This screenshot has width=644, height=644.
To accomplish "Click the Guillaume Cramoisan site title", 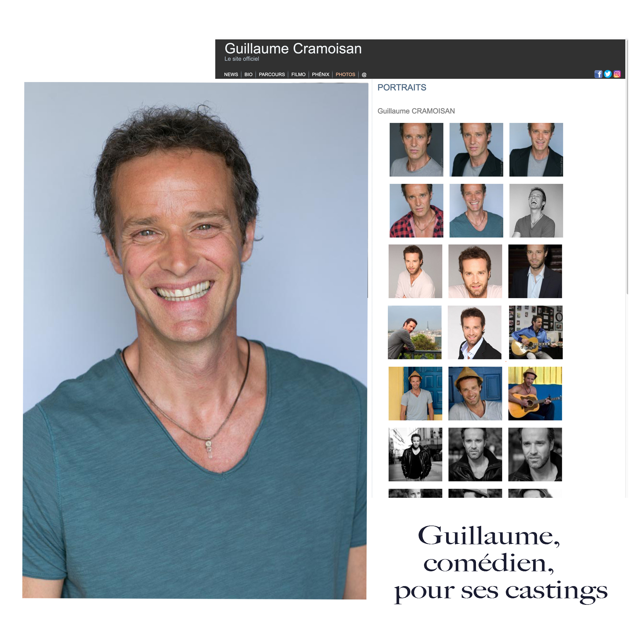I will tap(293, 49).
